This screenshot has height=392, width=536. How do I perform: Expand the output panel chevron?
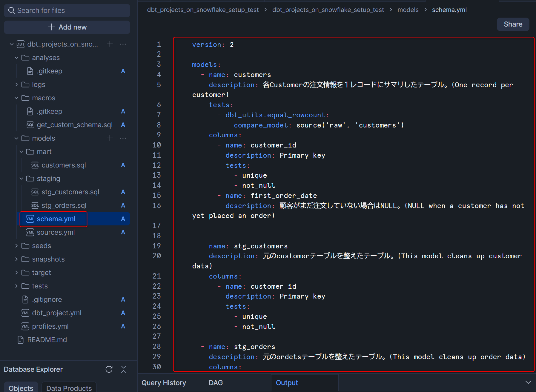(528, 382)
